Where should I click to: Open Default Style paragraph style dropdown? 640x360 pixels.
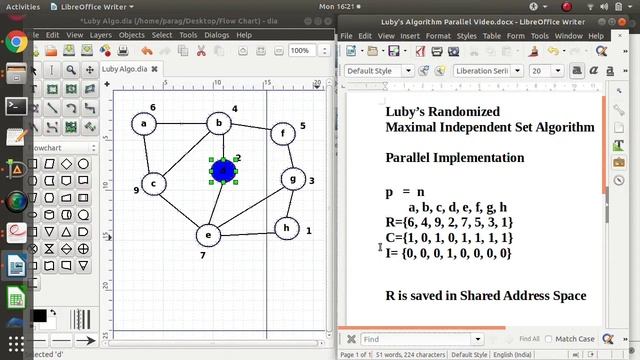408,71
